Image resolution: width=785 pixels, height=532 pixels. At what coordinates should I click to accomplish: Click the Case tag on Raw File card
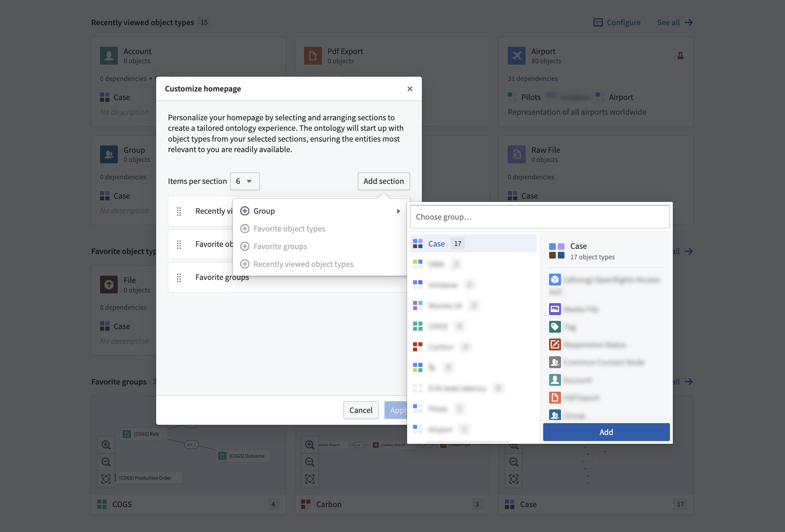pos(523,196)
